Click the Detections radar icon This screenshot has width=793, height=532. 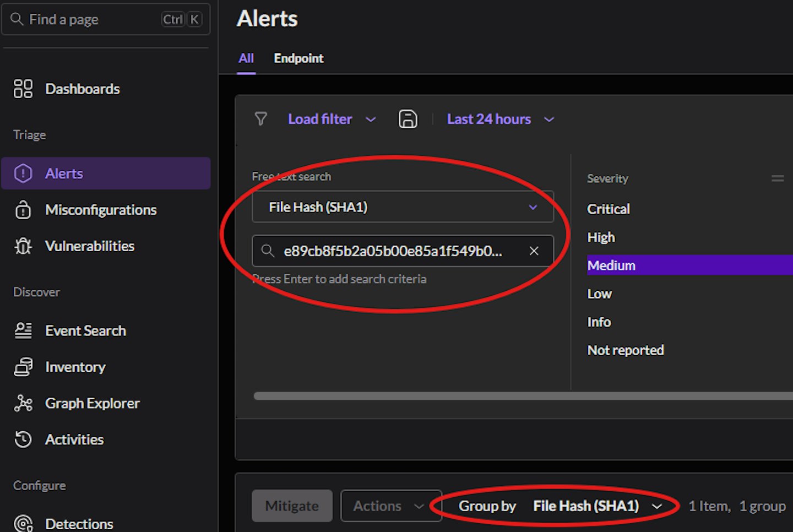[23, 523]
